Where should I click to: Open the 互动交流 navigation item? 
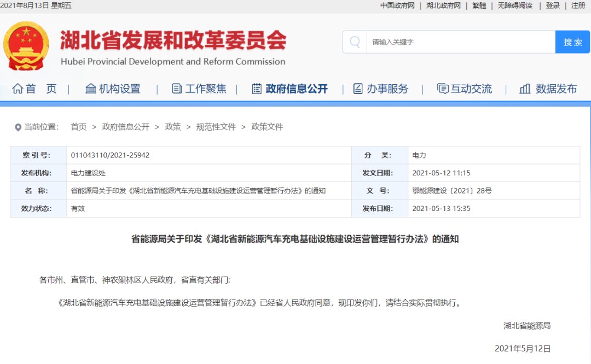pyautogui.click(x=465, y=89)
